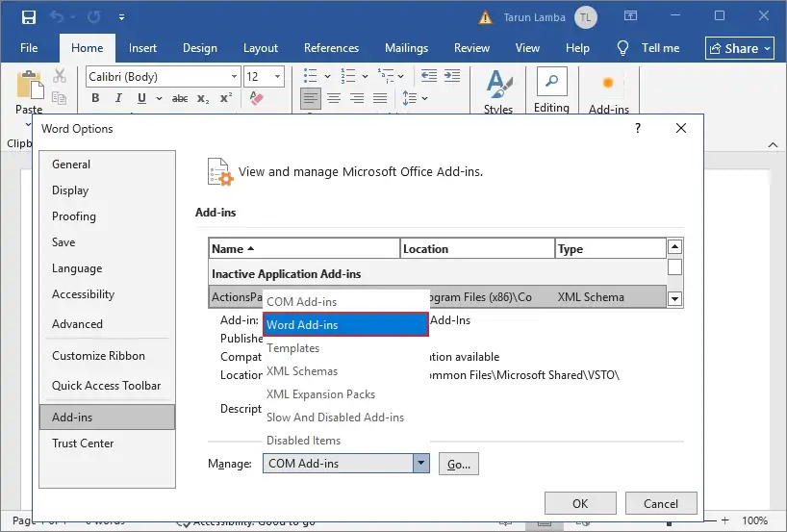Open the Customize Quick Access Toolbar arrow
This screenshot has height=532, width=787.
click(121, 17)
